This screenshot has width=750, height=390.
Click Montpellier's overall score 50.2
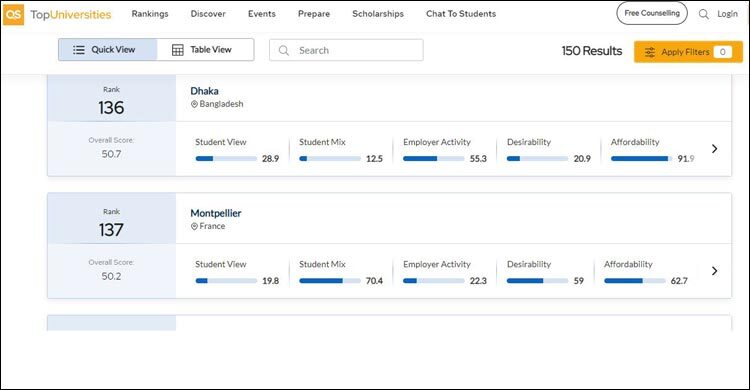(x=111, y=276)
